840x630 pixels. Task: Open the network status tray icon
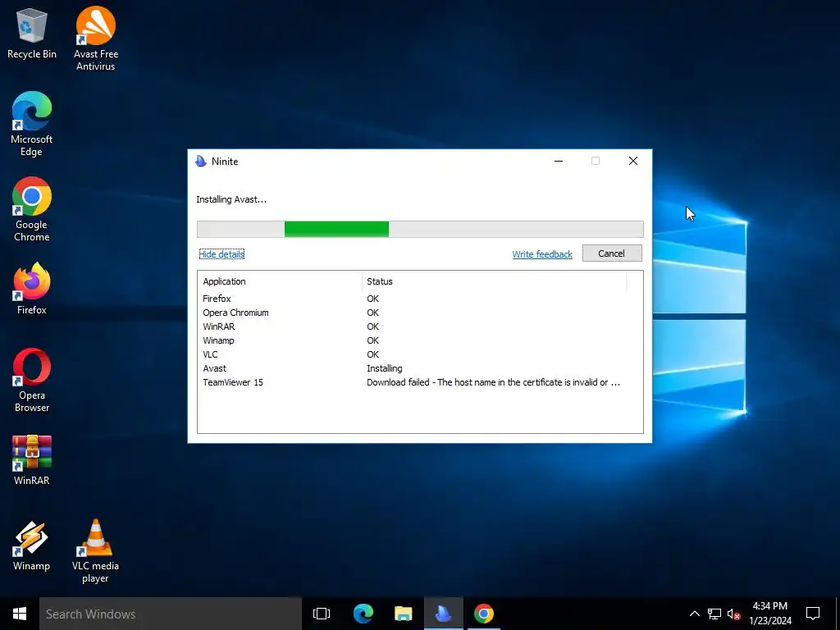pyautogui.click(x=714, y=614)
